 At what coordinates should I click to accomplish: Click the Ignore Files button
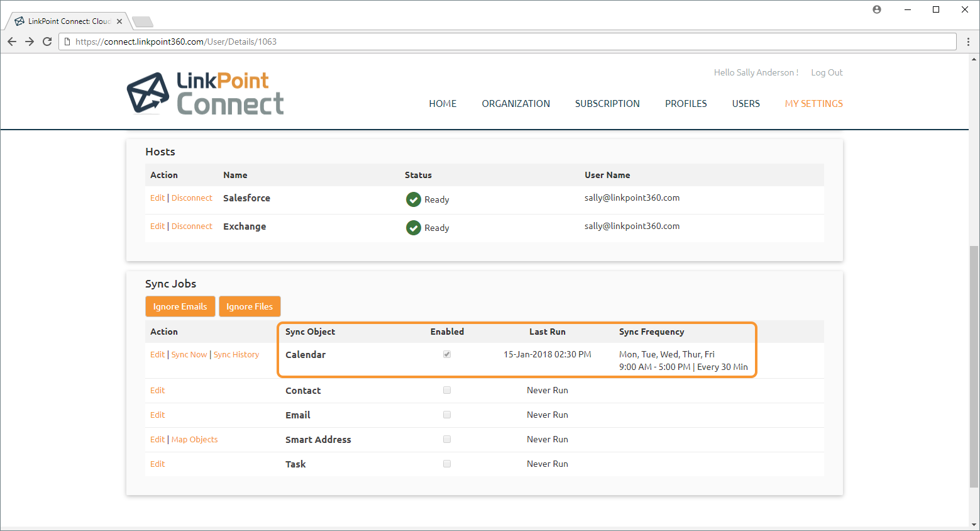point(250,306)
